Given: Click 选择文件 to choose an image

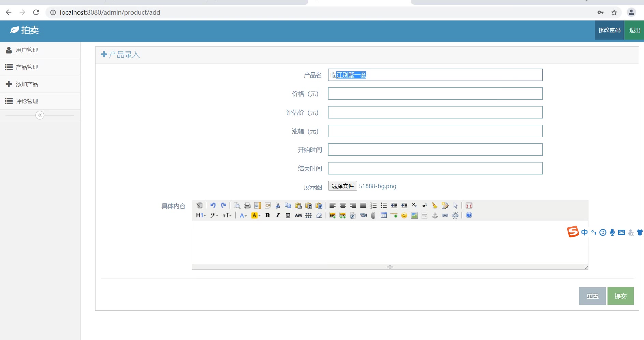Looking at the screenshot, I should tap(342, 186).
